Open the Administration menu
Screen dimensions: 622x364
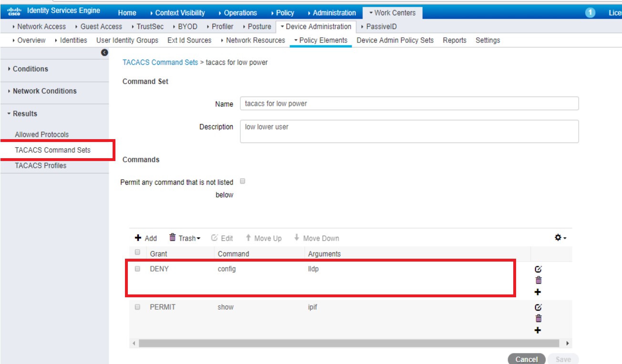coord(332,13)
